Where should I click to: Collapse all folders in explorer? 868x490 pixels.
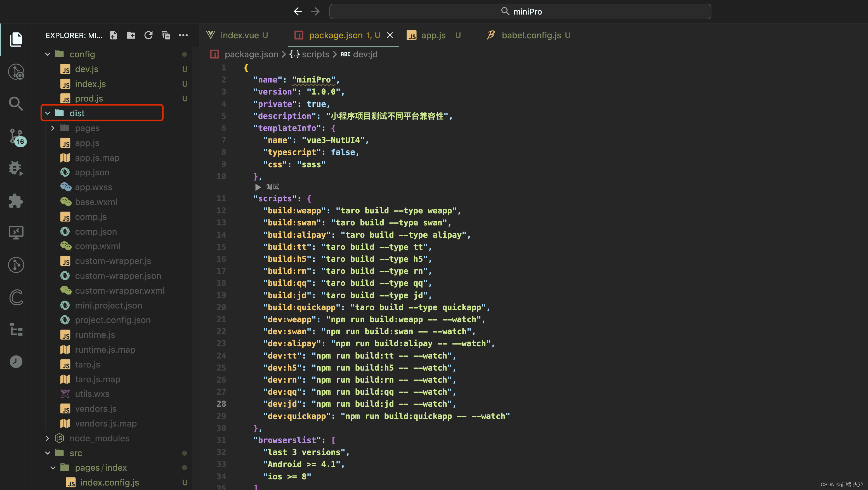(166, 35)
